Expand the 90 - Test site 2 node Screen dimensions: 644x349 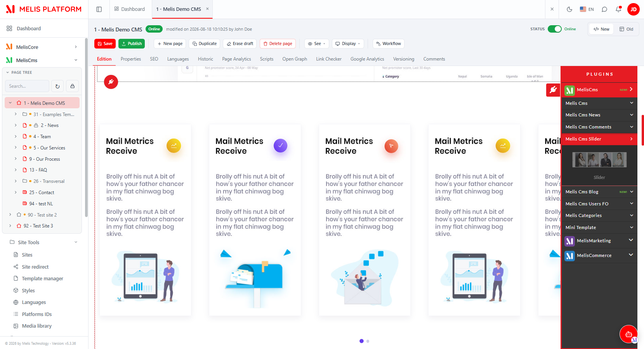click(10, 215)
